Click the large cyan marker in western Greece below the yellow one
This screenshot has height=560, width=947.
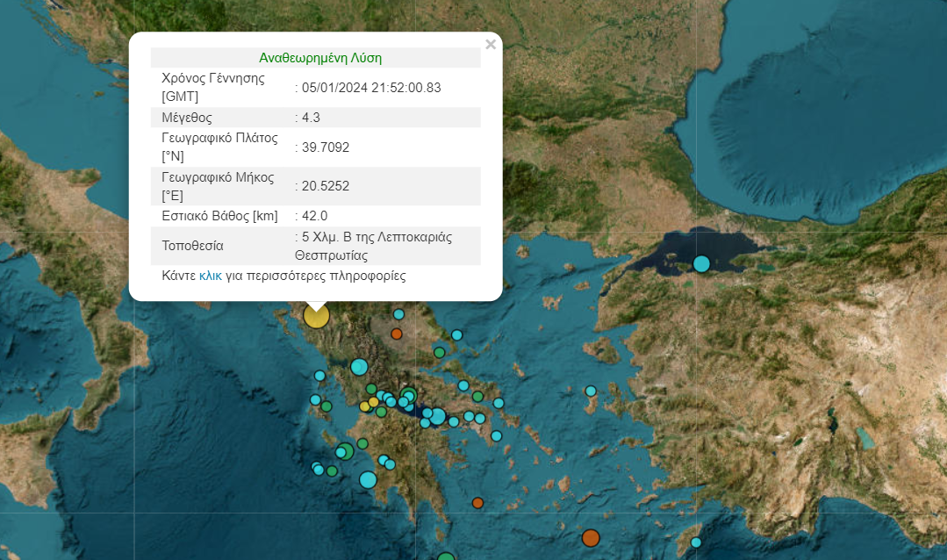359,367
